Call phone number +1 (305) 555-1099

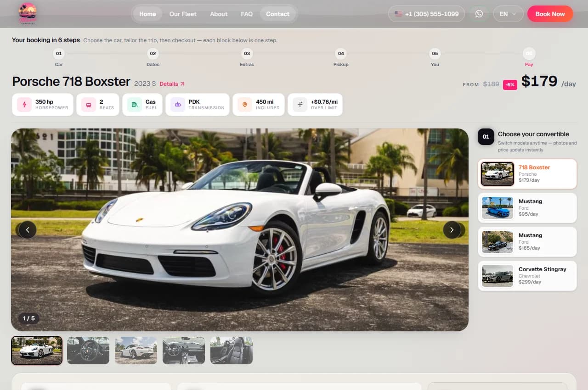(x=426, y=14)
